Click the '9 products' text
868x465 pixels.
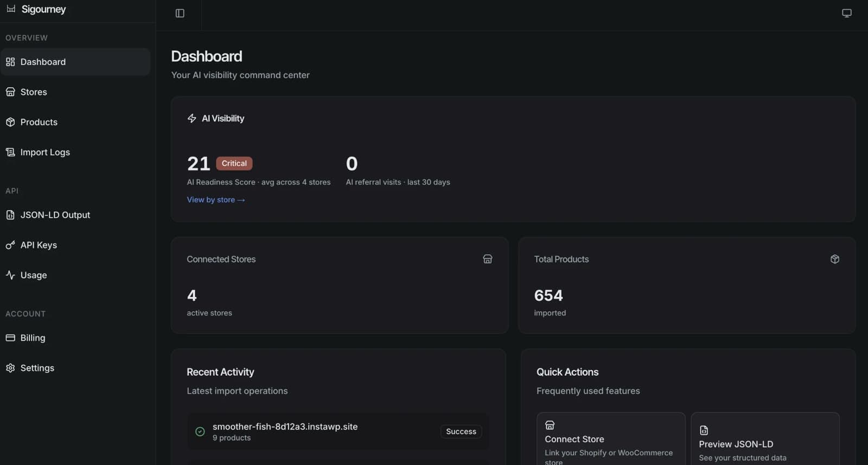pos(232,438)
